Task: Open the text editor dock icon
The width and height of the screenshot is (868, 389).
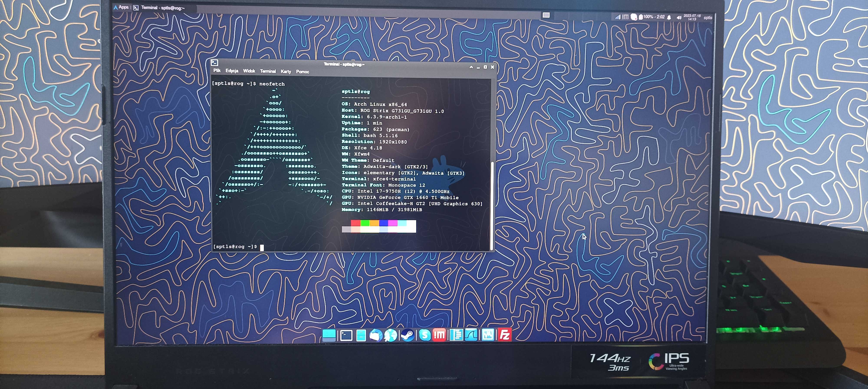Action: click(456, 335)
